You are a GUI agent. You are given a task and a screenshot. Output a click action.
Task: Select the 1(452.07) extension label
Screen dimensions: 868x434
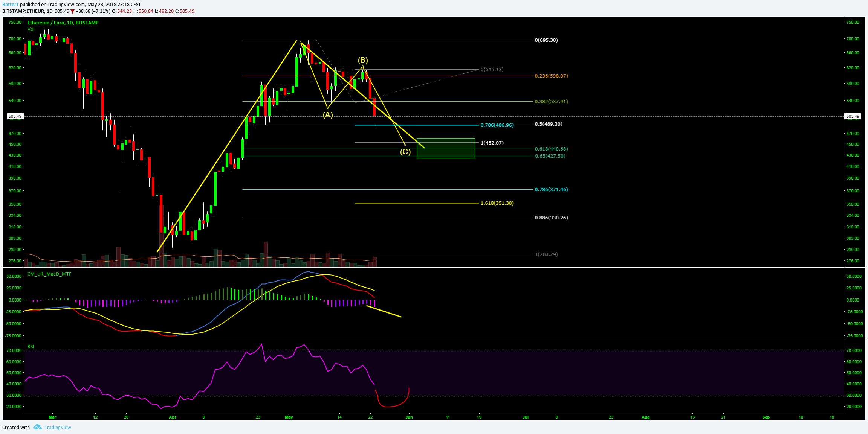pos(492,143)
